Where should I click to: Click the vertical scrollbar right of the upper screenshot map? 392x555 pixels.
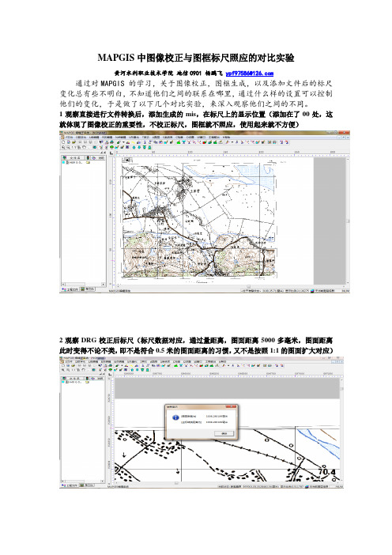tap(348, 220)
